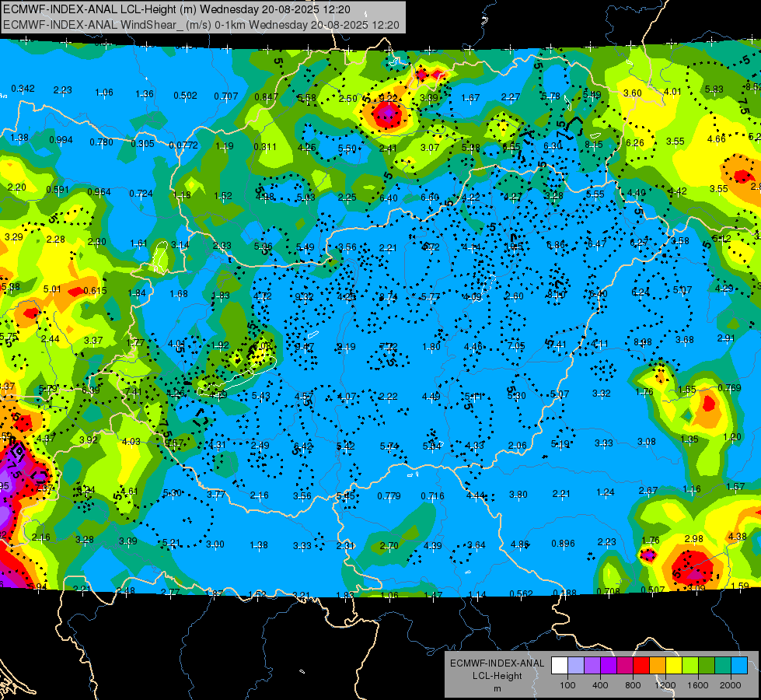Image resolution: width=761 pixels, height=700 pixels.
Task: Click the wind shear value '0.502'
Action: pos(186,95)
